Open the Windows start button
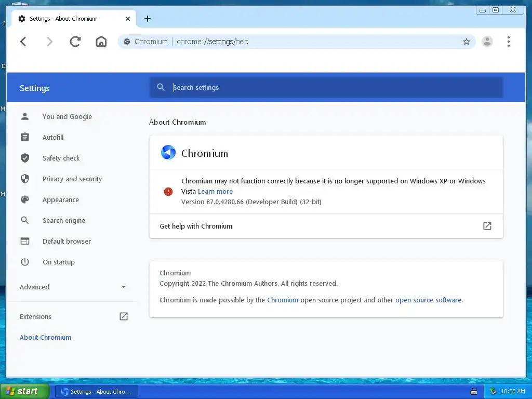Image resolution: width=532 pixels, height=399 pixels. coord(25,391)
